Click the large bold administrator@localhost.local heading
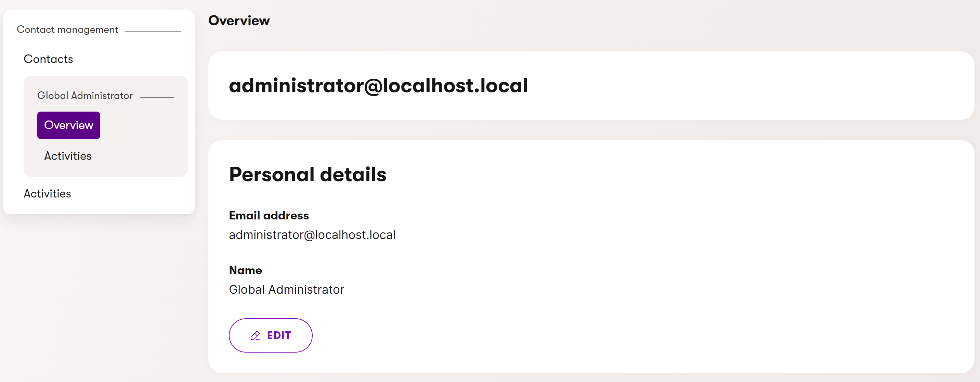Screen dimensions: 980x382 [378, 85]
